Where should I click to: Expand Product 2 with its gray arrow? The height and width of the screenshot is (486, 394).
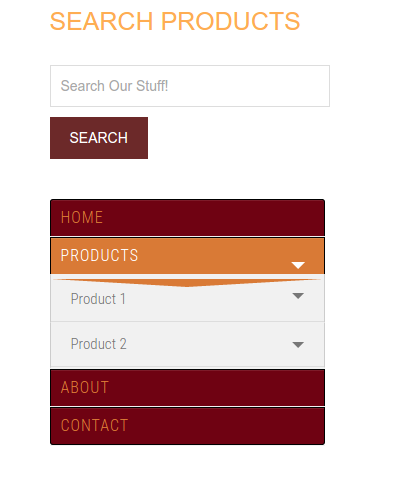298,344
